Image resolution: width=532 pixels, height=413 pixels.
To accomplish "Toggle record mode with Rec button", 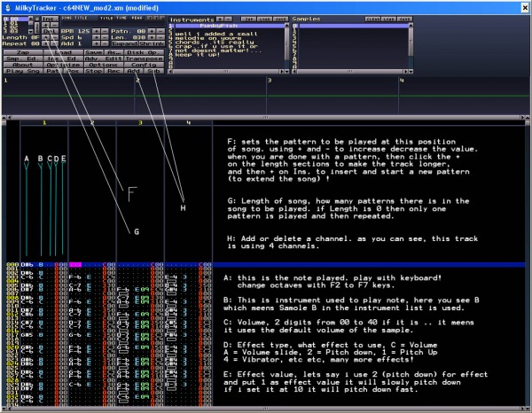I will pyautogui.click(x=114, y=71).
